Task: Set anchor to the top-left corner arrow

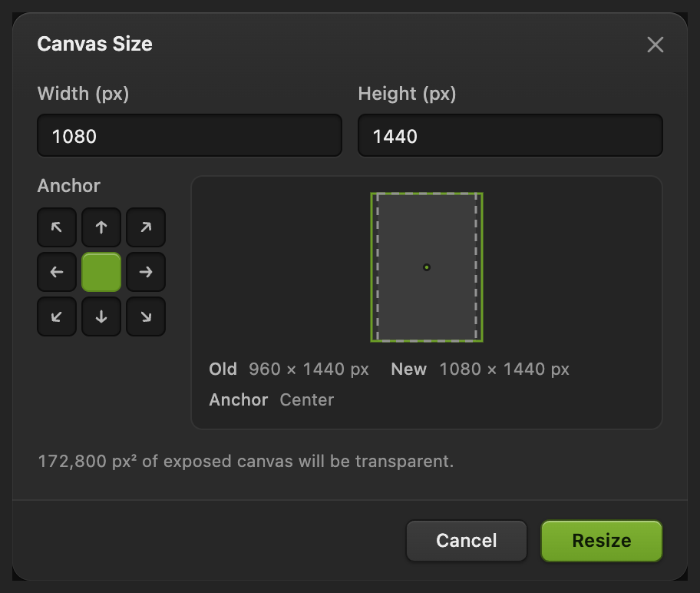Action: [57, 227]
